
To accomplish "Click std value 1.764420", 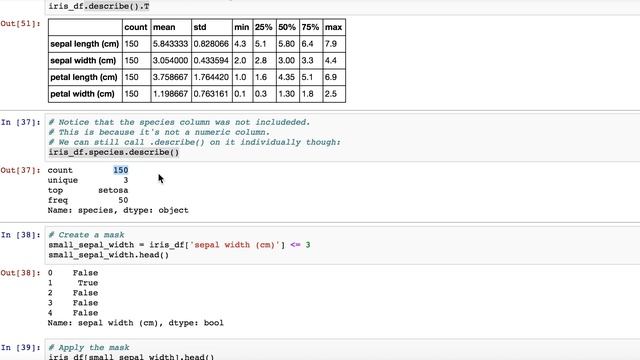I will [x=211, y=77].
